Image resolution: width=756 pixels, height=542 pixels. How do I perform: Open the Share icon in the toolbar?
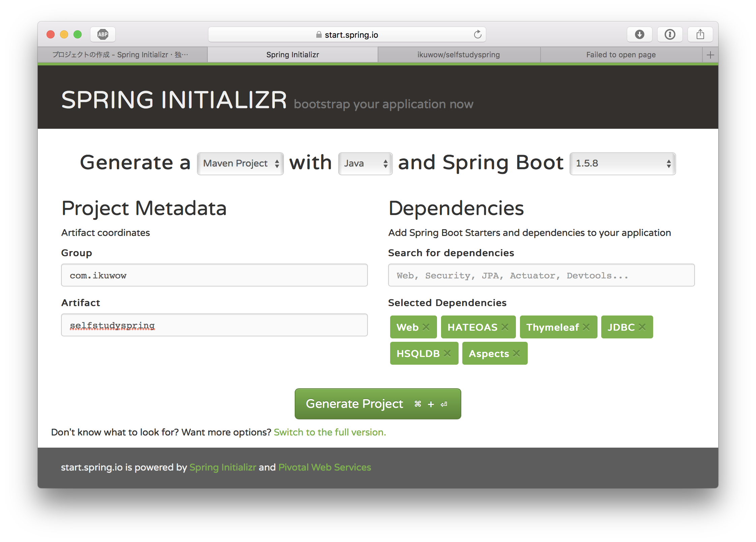(x=700, y=34)
